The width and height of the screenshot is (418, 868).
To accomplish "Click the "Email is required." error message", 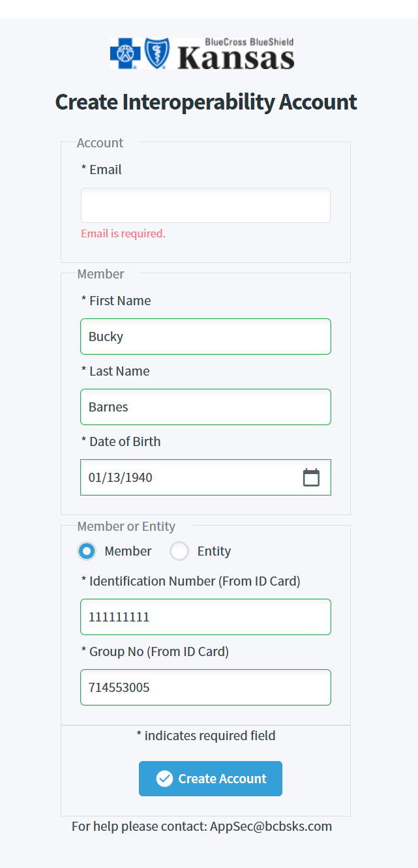I will (x=123, y=233).
